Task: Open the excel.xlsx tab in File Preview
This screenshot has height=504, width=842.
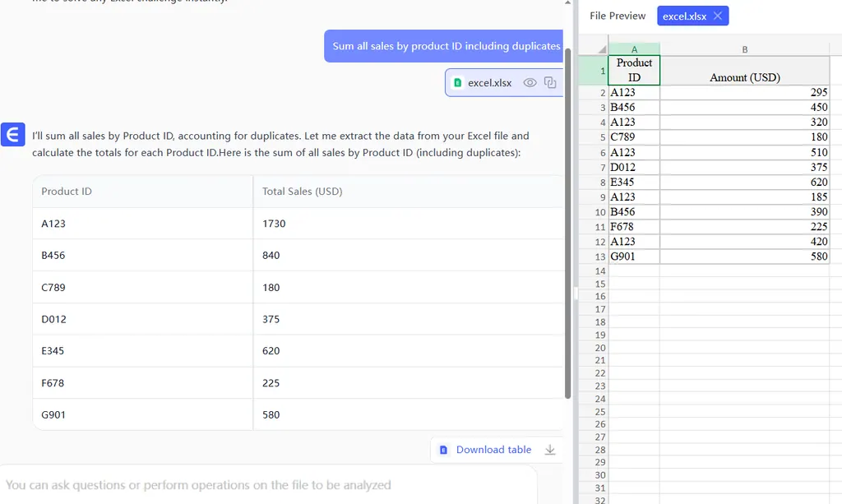Action: click(684, 16)
